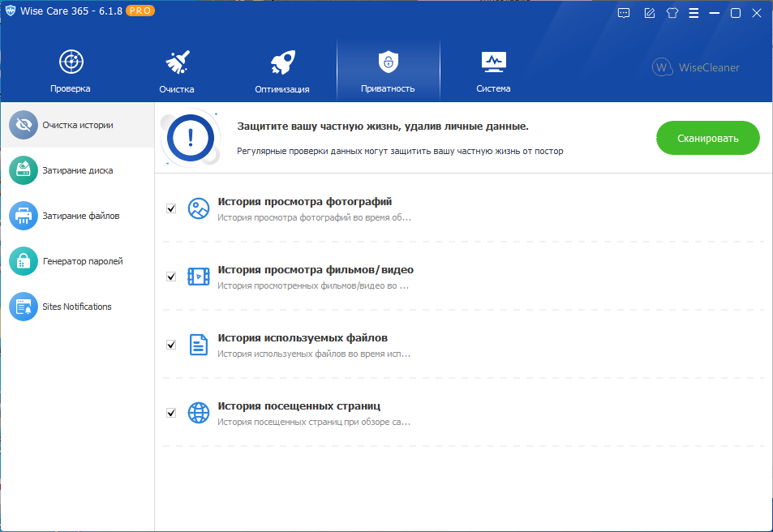Click the Затирание файлов shredder icon
773x532 pixels.
pos(24,216)
